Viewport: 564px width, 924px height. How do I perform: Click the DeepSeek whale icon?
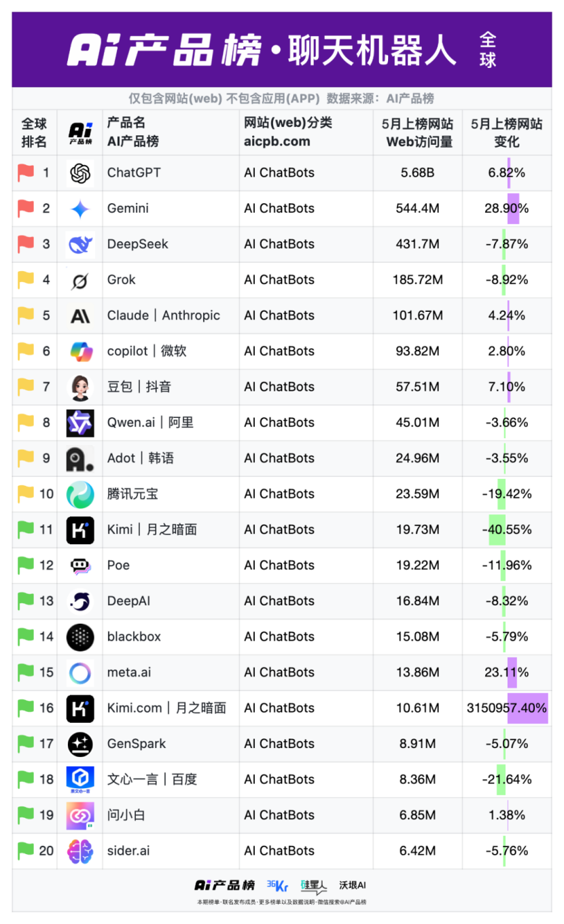tap(80, 245)
